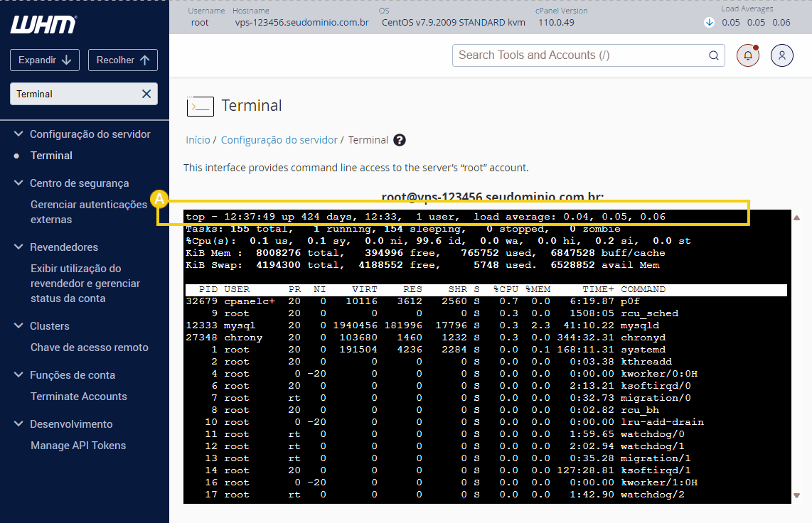This screenshot has height=523, width=812.
Task: Click inside the Search Tools and Accounts field
Action: pos(569,55)
